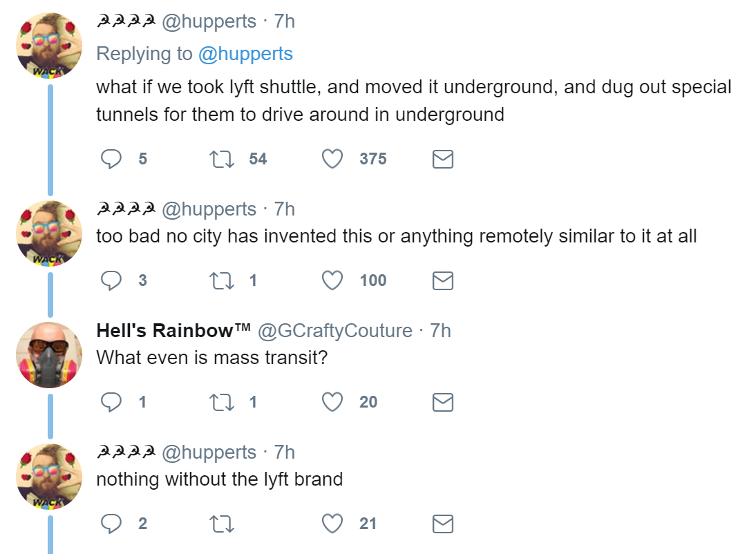
Task: Open the 'Replying to @hupperts' mention link
Action: (x=245, y=54)
